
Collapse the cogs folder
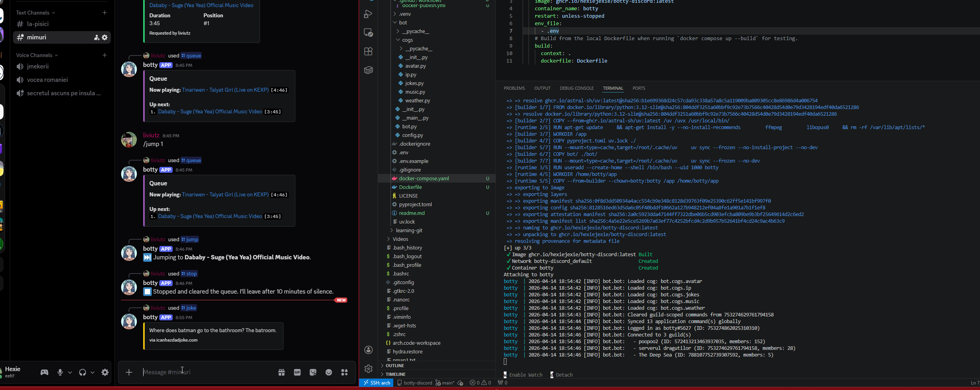pos(407,40)
